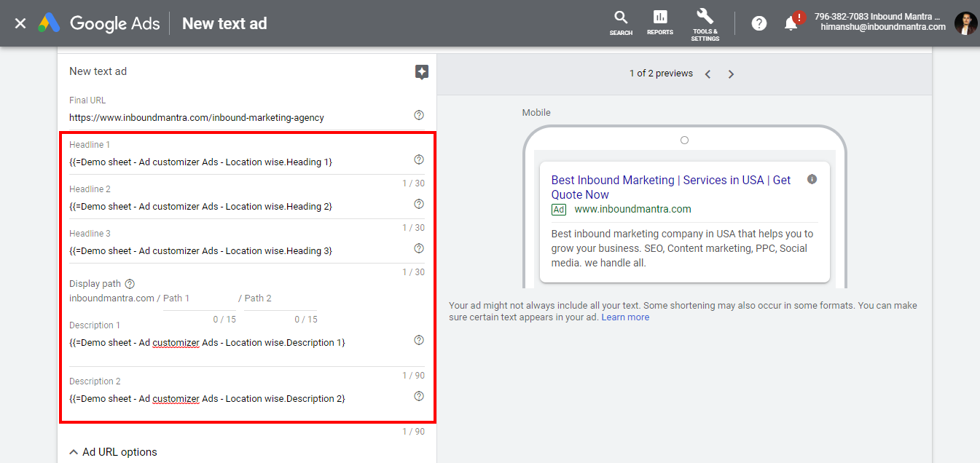
Task: Click the '1 of 2 previews' label
Action: pos(661,74)
